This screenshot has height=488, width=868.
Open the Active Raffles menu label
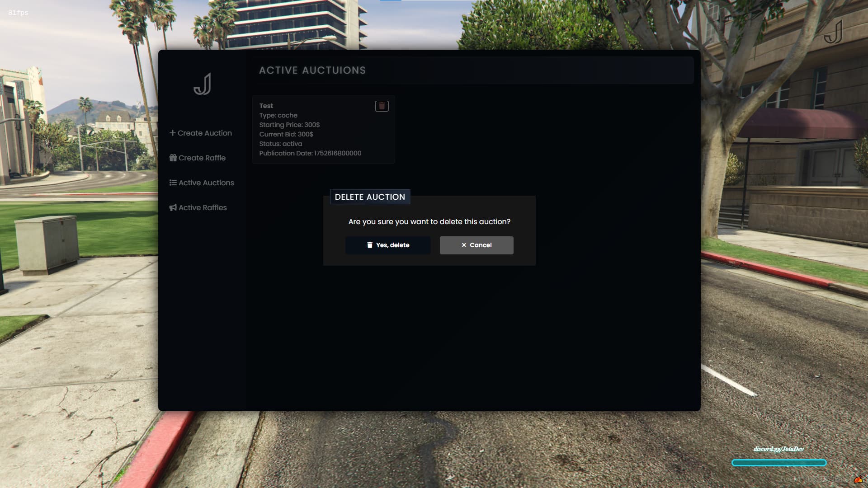pyautogui.click(x=203, y=207)
